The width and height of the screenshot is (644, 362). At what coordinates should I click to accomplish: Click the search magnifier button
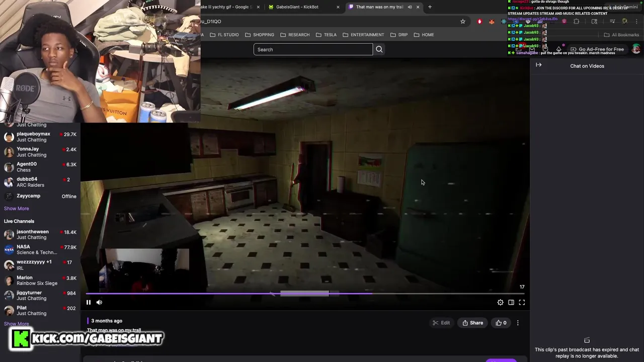(379, 49)
